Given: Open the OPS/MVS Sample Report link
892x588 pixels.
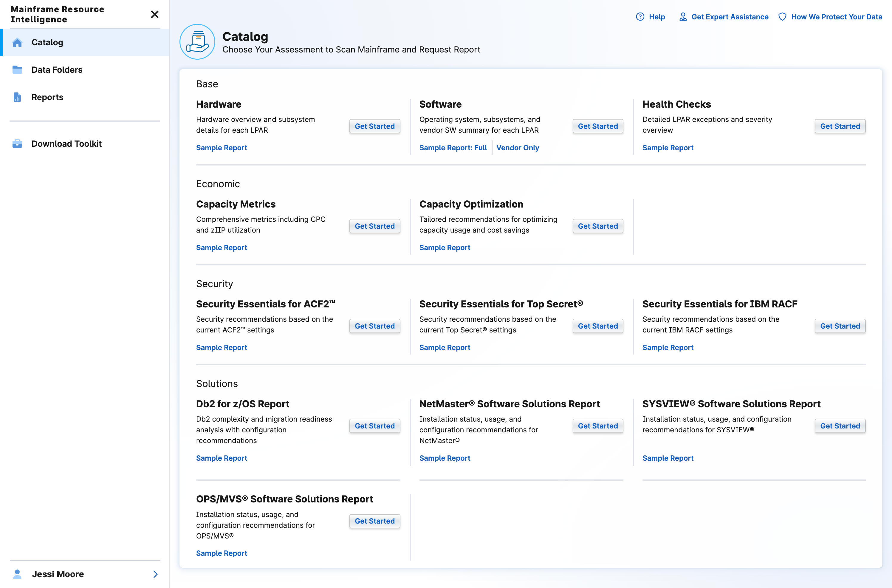Looking at the screenshot, I should click(222, 553).
